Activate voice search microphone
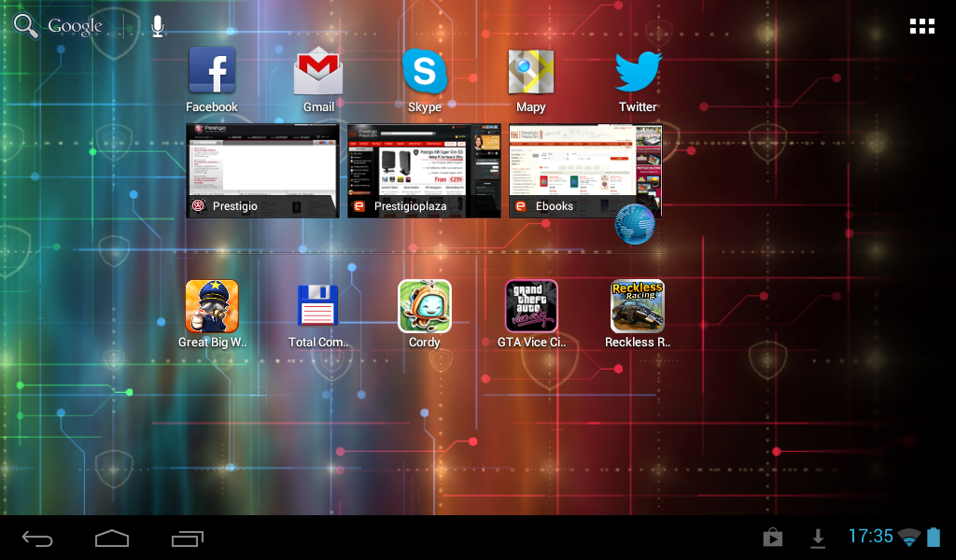 [158, 26]
